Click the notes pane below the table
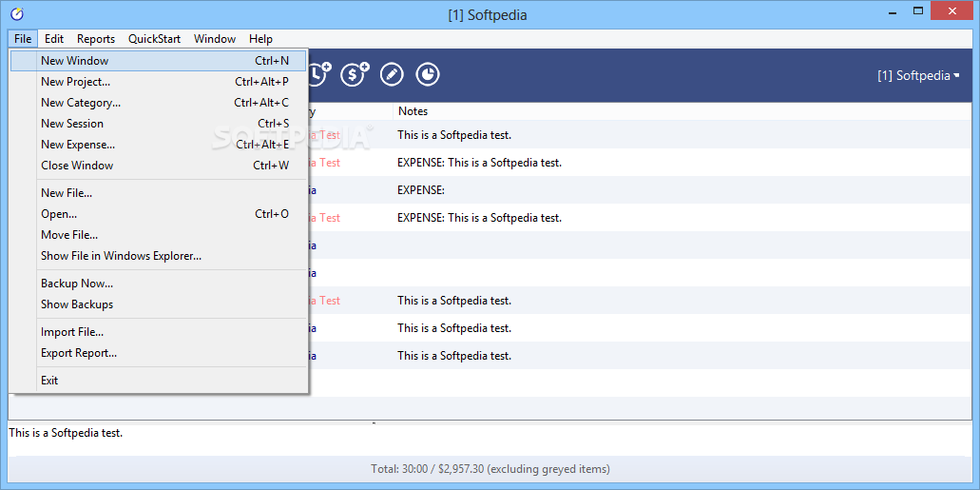 point(490,440)
